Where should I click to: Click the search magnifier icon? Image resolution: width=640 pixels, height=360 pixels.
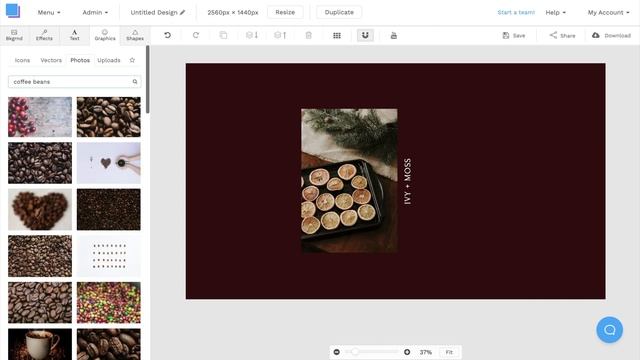(x=135, y=82)
